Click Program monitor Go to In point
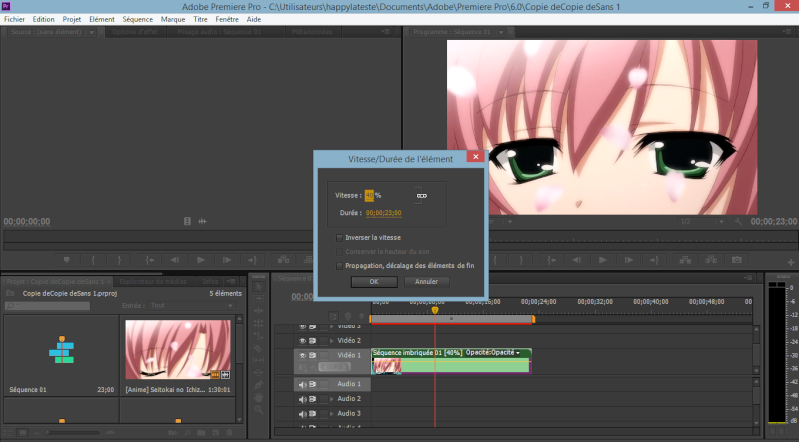Screen dimensions: 799x442 (551, 260)
